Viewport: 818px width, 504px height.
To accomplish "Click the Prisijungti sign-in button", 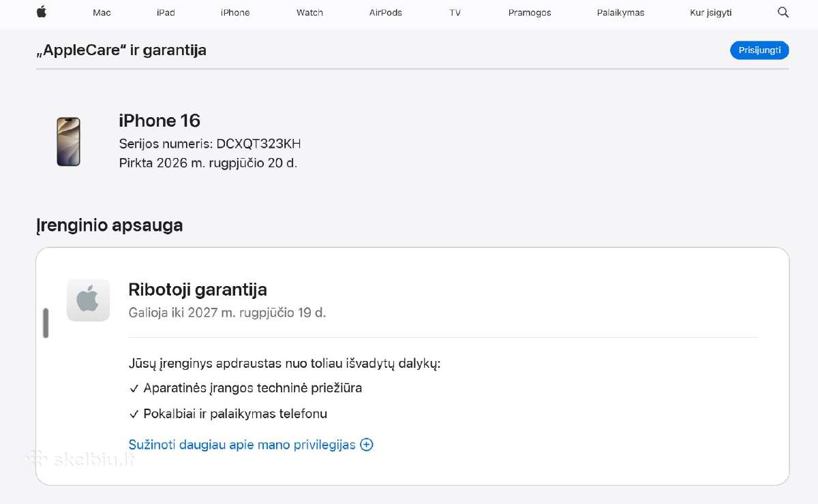I will [759, 50].
